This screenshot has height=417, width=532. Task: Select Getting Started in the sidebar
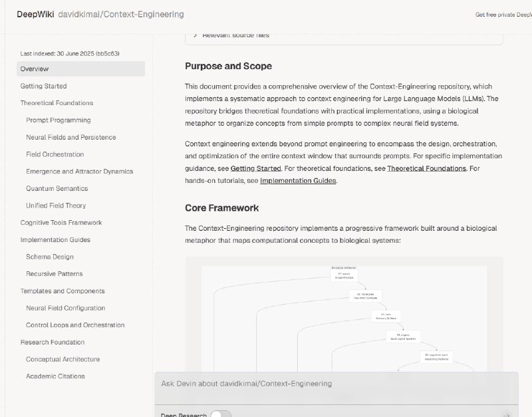point(43,86)
